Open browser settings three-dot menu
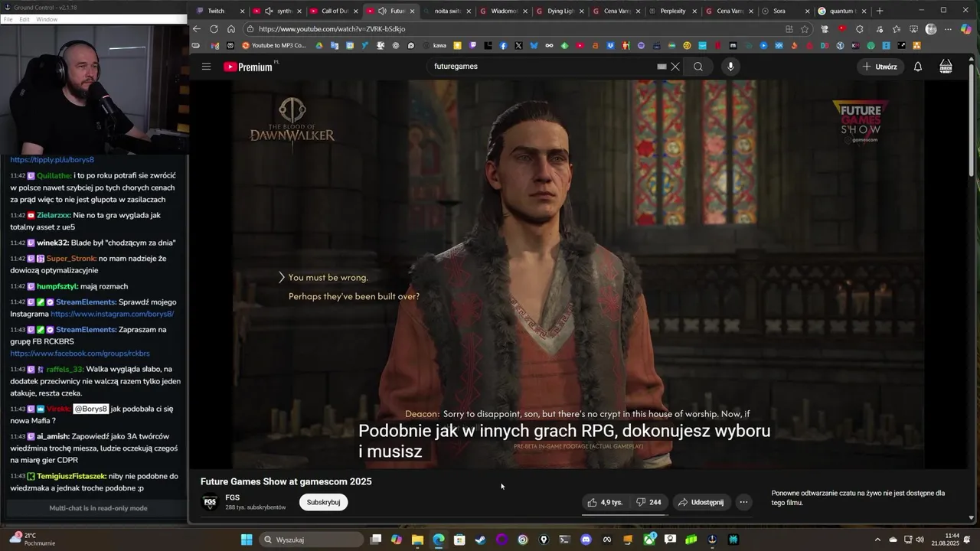Image resolution: width=980 pixels, height=551 pixels. (948, 29)
